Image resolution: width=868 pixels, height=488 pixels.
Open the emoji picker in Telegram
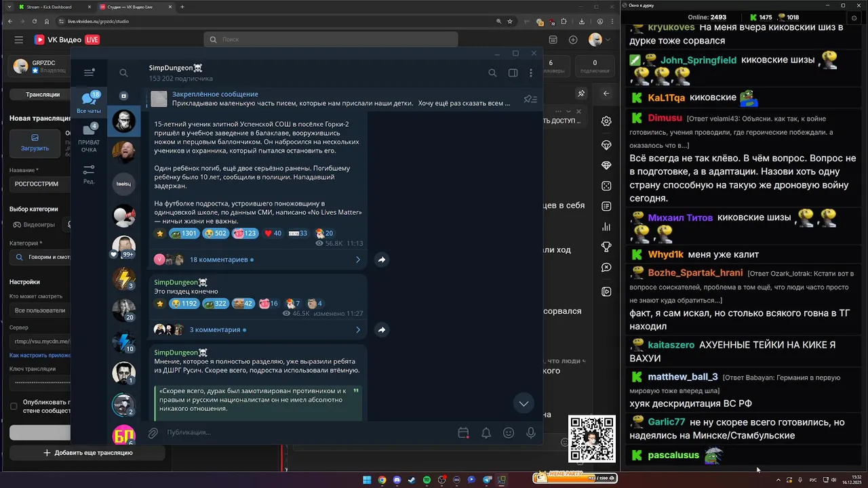tap(509, 432)
